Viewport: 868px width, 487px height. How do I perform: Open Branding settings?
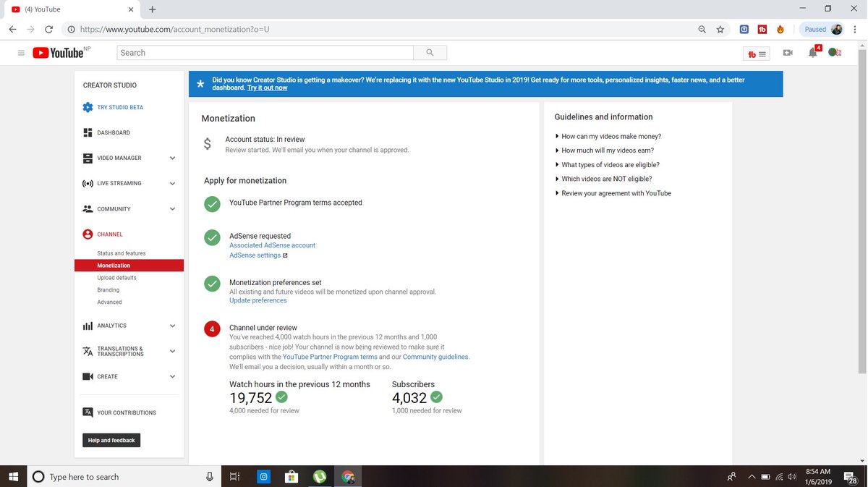(109, 290)
